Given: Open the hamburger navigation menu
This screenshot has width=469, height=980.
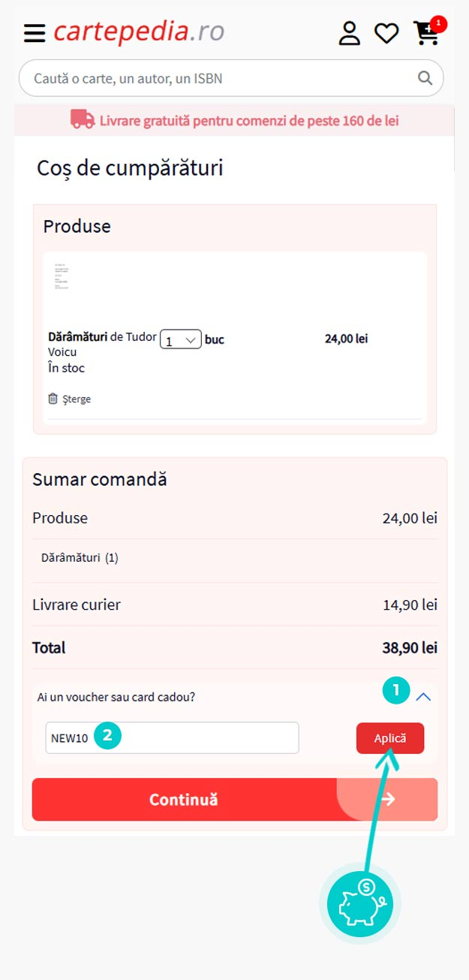Looking at the screenshot, I should point(35,34).
